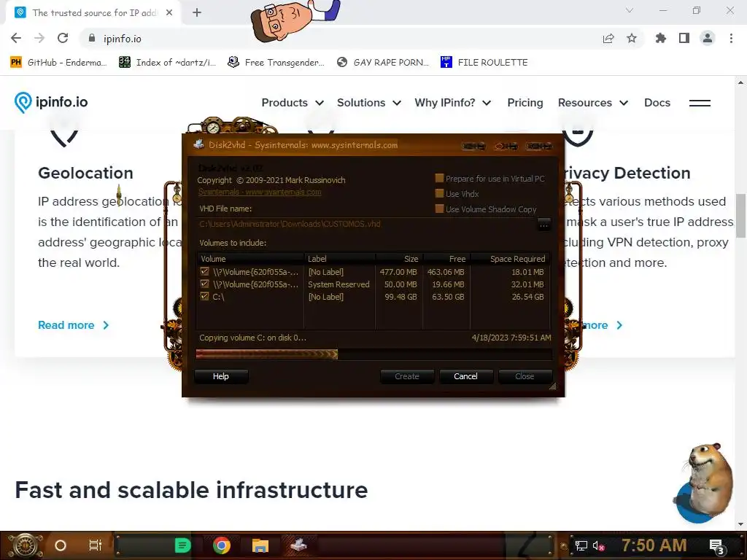
Task: Toggle Use Volume Shadow Copy
Action: pyautogui.click(x=439, y=209)
